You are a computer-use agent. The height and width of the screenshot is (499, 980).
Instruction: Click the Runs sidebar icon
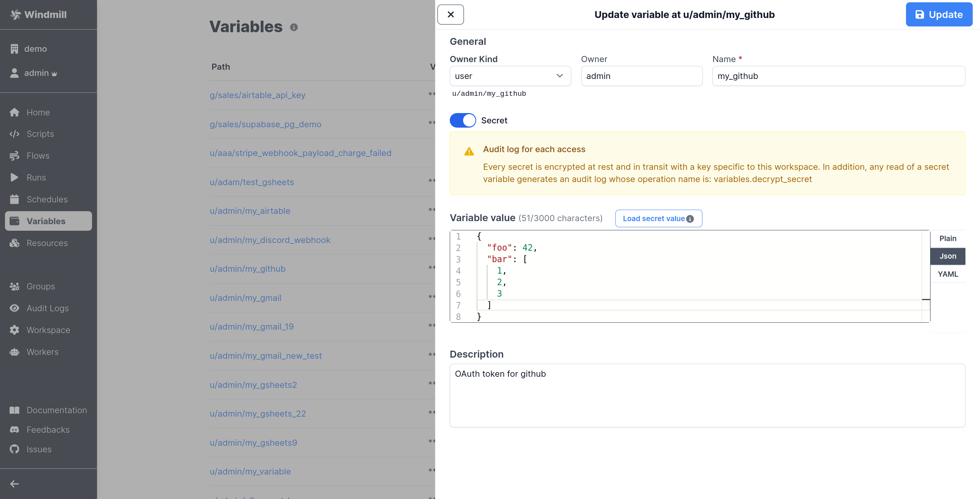click(x=15, y=177)
